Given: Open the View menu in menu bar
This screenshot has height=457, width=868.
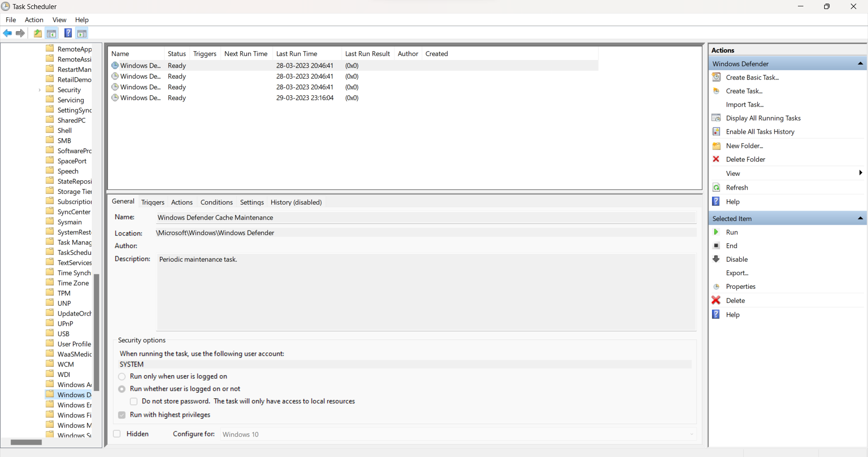Looking at the screenshot, I should pyautogui.click(x=59, y=20).
